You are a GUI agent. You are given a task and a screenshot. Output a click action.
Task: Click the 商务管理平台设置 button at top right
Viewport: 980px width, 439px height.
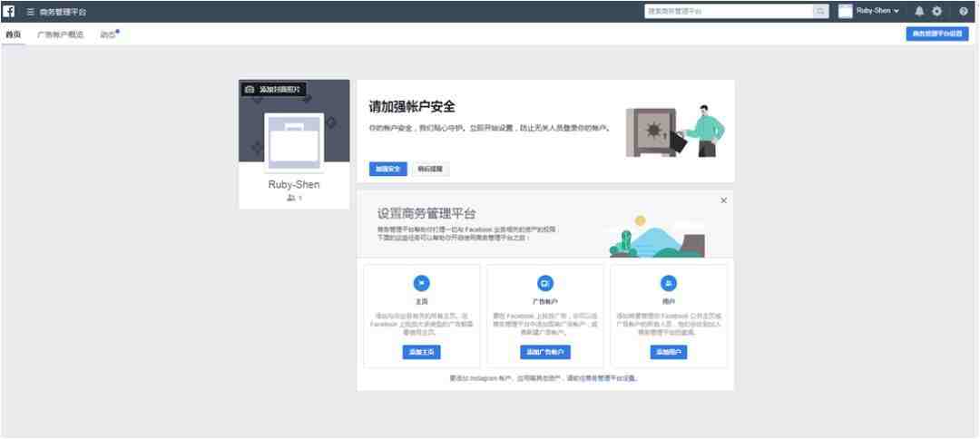936,34
